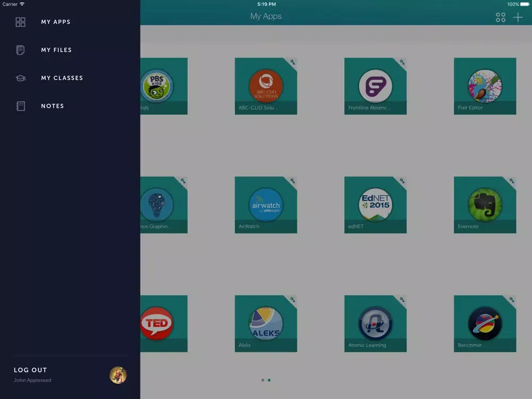Screen dimensions: 532x399
Task: Launch the Evernote app tile
Action: click(485, 204)
